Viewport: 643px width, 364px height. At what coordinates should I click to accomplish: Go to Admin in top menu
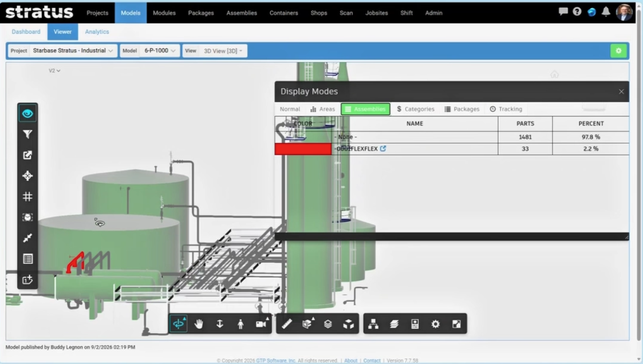click(433, 13)
